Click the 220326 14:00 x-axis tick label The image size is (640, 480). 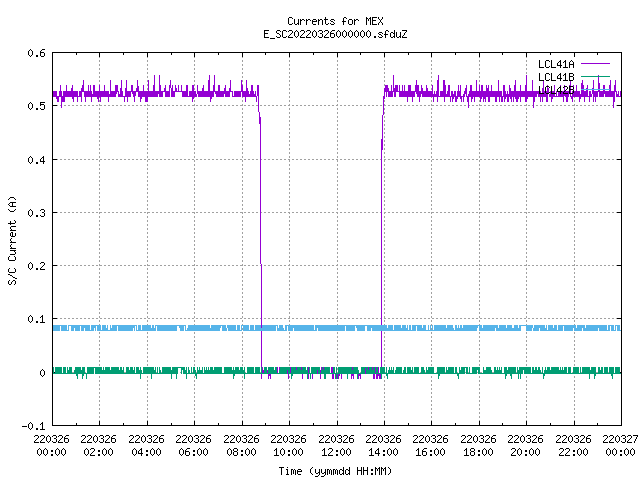(383, 446)
